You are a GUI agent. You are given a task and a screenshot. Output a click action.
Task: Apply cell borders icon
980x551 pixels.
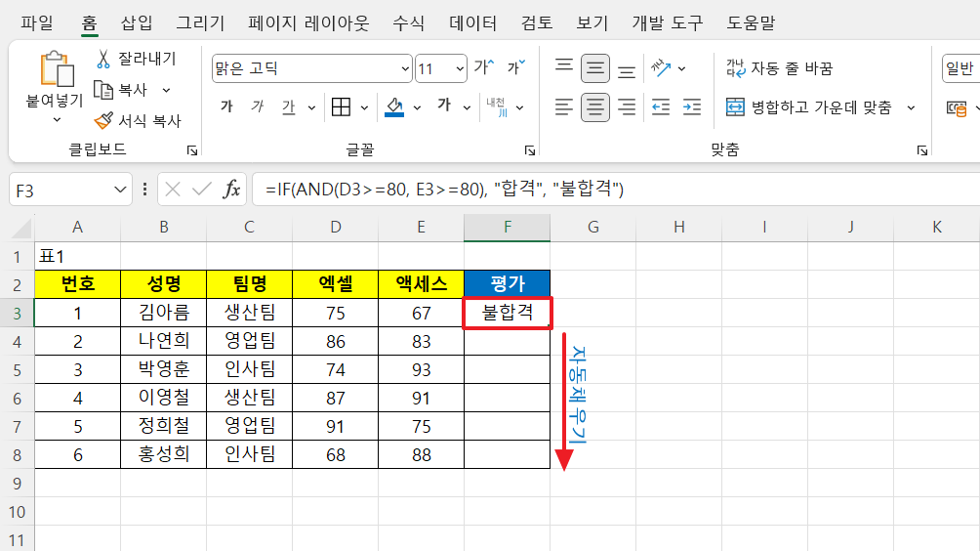[342, 106]
